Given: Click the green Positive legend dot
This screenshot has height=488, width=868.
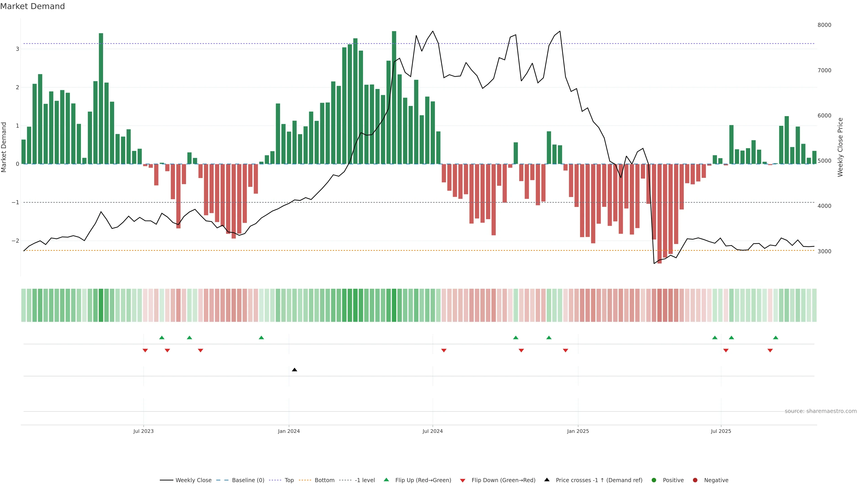Looking at the screenshot, I should coord(654,480).
